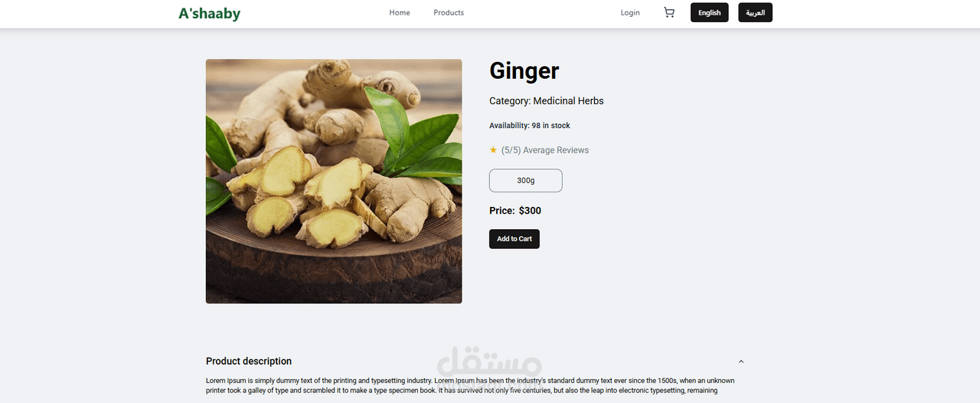Open the Products menu item
Image resolution: width=980 pixels, height=403 pixels.
pyautogui.click(x=449, y=12)
